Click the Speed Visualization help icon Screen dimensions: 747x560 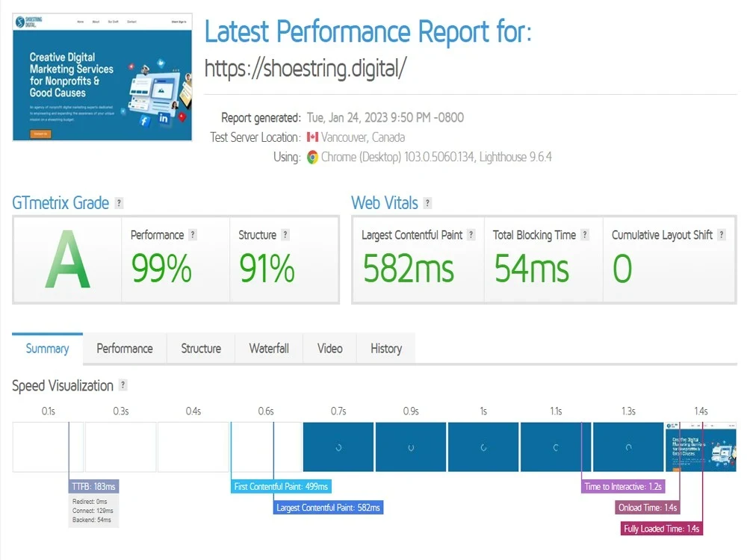coord(123,385)
